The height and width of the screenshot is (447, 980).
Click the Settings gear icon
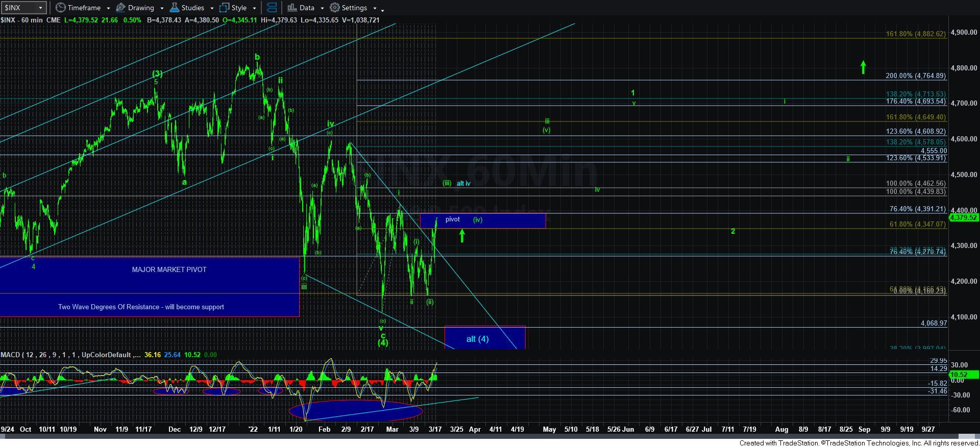pyautogui.click(x=335, y=8)
